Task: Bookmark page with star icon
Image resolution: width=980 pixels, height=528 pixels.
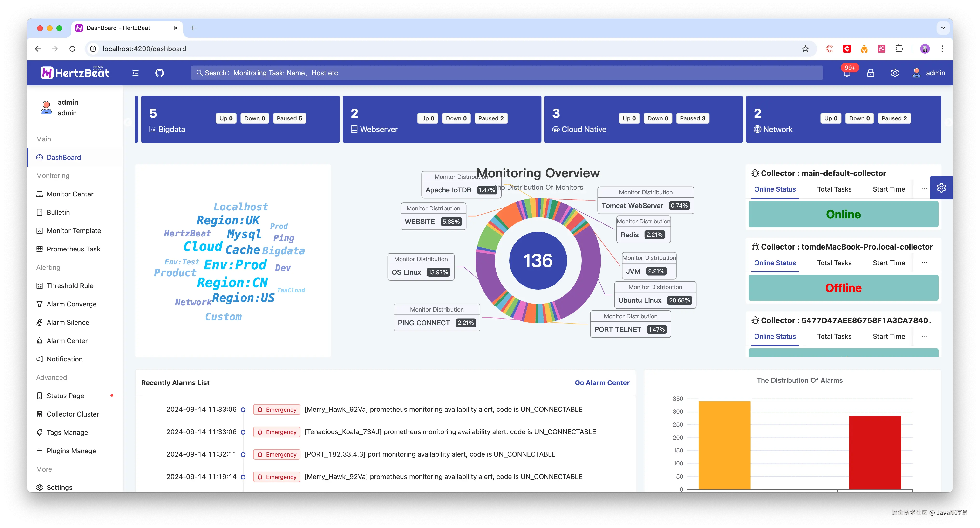Action: point(805,49)
